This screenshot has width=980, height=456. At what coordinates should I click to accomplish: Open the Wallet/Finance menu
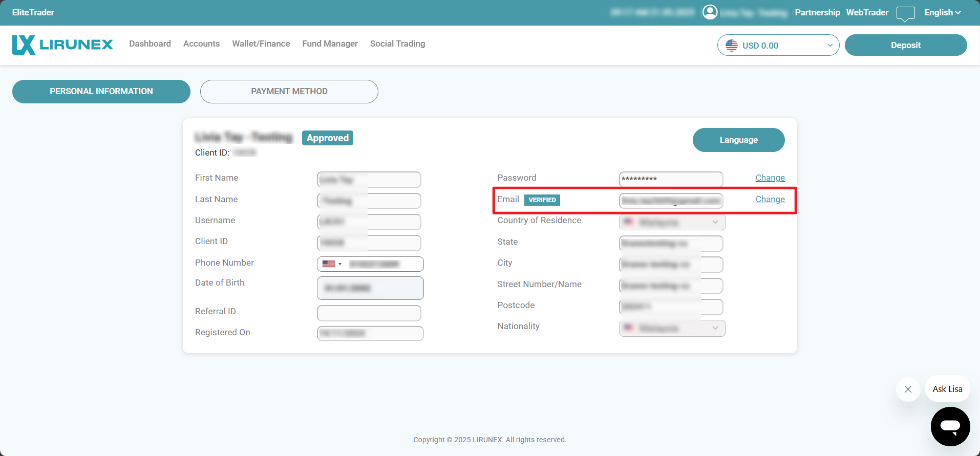tap(261, 44)
